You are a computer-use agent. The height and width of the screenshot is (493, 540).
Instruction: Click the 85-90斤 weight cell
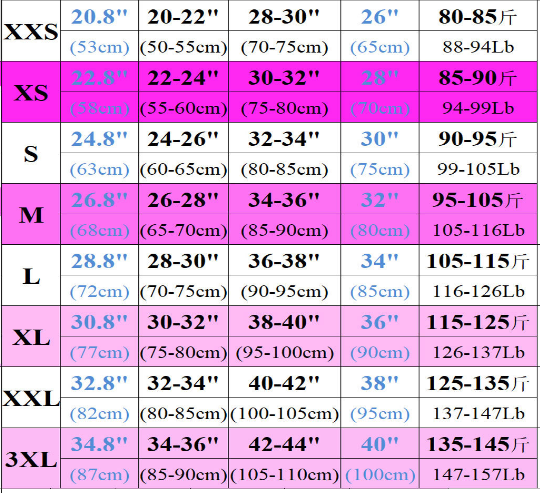(478, 77)
